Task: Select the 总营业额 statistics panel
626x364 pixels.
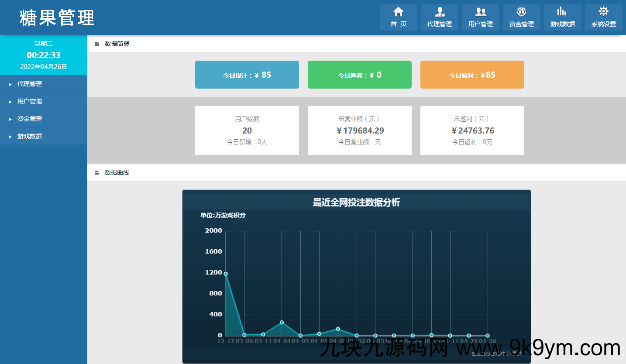Action: (x=359, y=130)
